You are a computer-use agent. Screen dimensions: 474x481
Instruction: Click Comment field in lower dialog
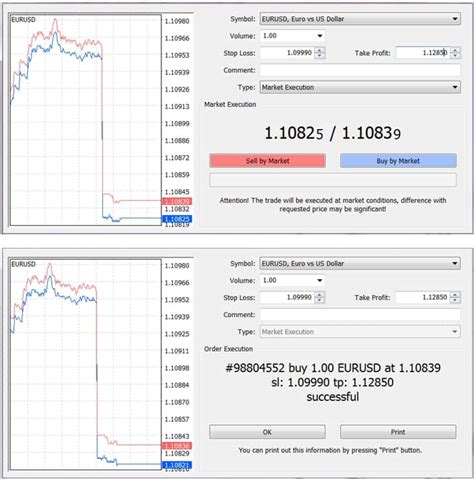(360, 315)
